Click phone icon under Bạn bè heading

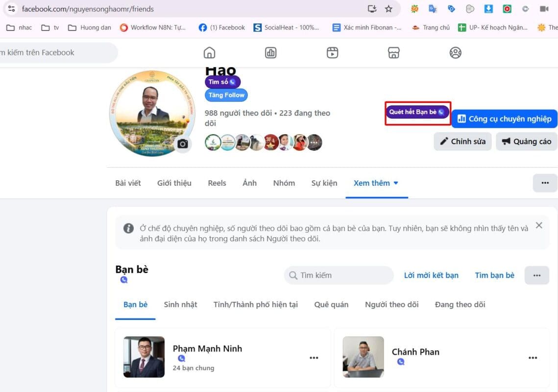pyautogui.click(x=123, y=279)
